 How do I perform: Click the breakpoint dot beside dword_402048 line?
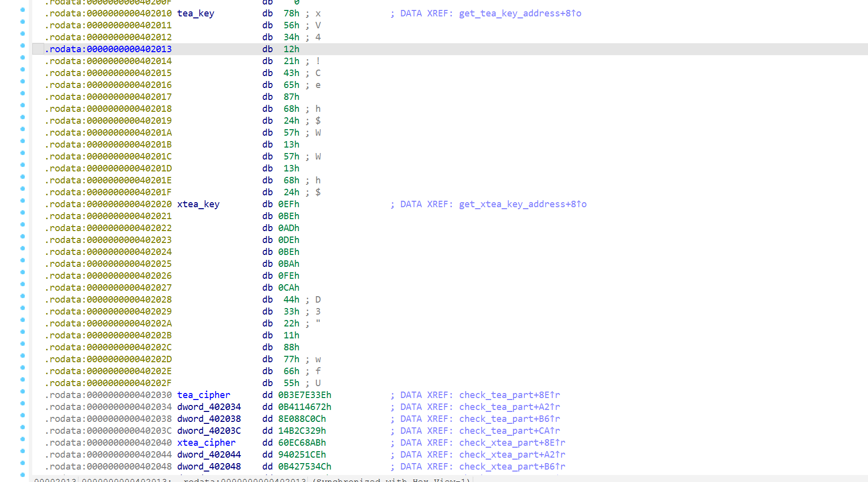click(x=22, y=463)
